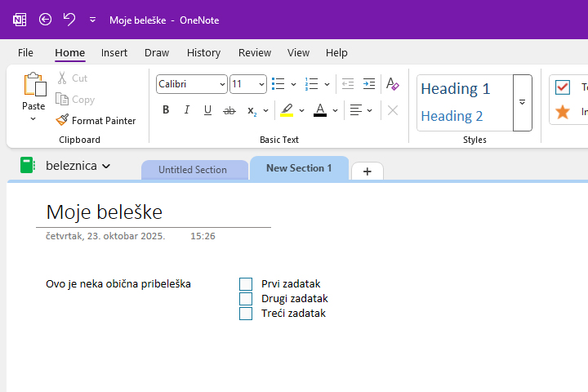This screenshot has height=392, width=588.
Task: Click the Format Painter brush
Action: click(x=96, y=120)
